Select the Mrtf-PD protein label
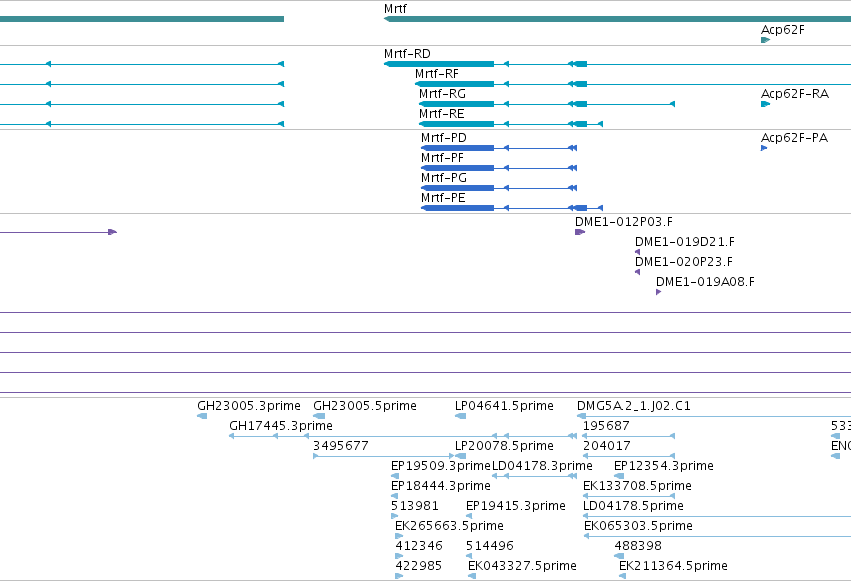 pyautogui.click(x=444, y=138)
